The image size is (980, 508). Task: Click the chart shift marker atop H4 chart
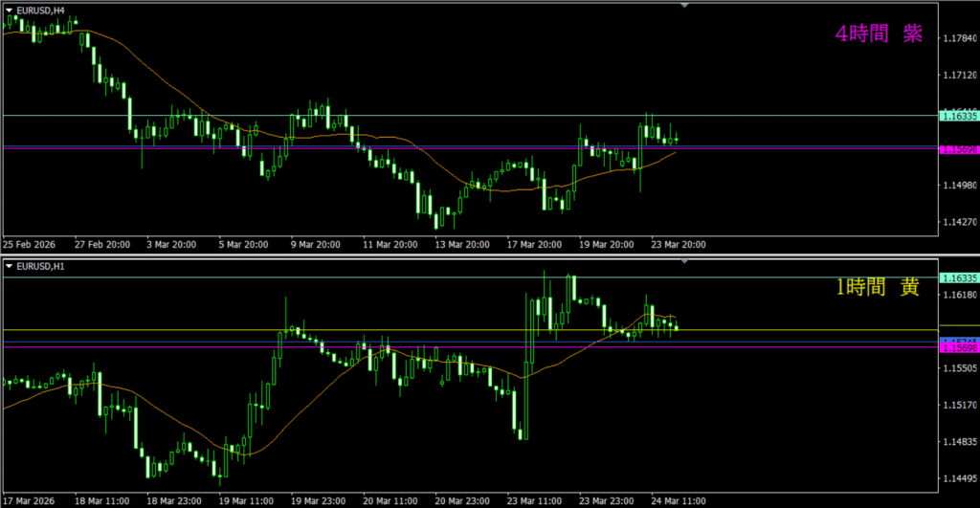point(684,5)
